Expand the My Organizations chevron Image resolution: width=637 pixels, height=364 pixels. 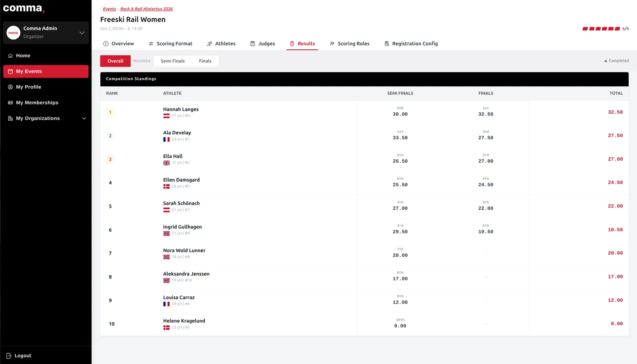pyautogui.click(x=84, y=119)
